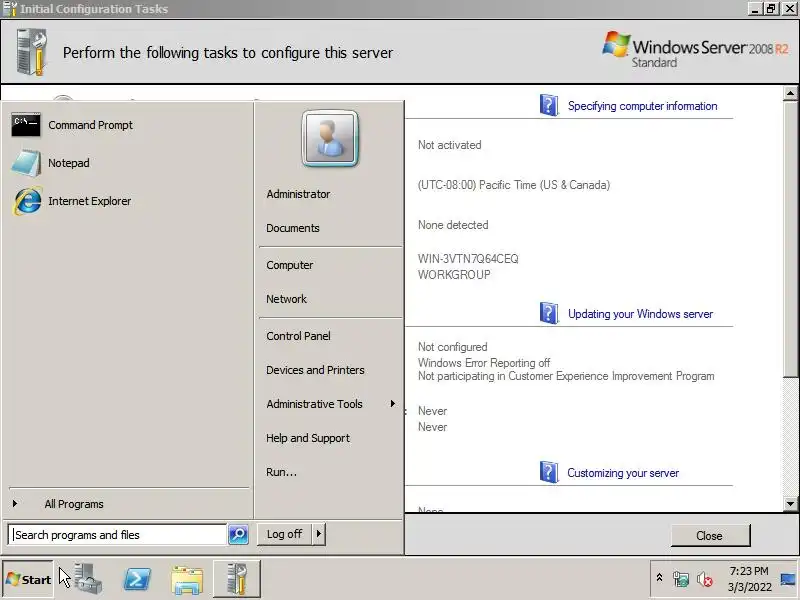Open Devices and Printers
The height and width of the screenshot is (600, 800).
point(315,370)
